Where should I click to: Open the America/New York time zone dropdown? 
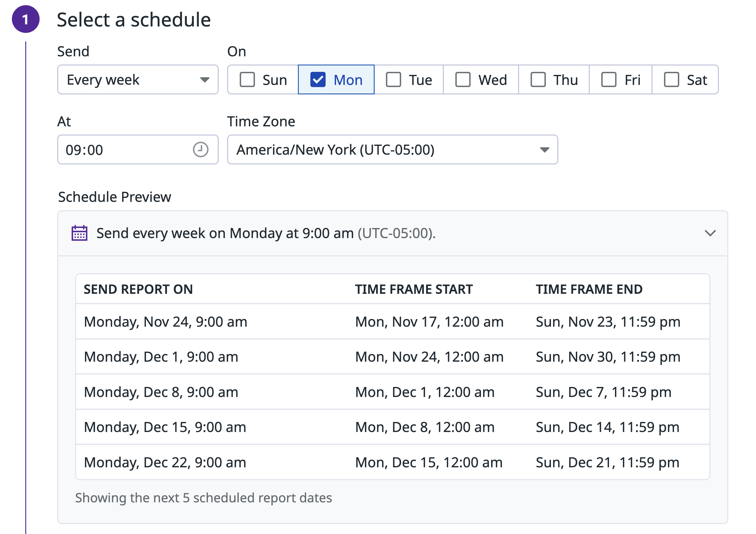pyautogui.click(x=392, y=150)
